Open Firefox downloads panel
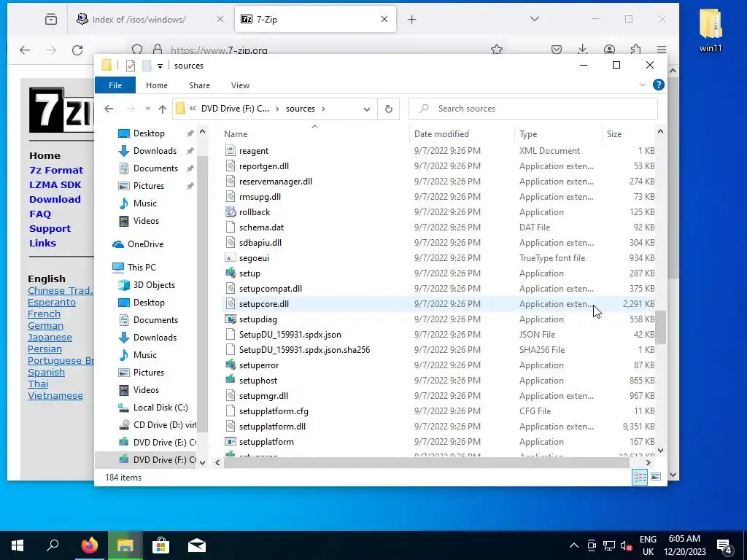747x560 pixels. pos(583,49)
